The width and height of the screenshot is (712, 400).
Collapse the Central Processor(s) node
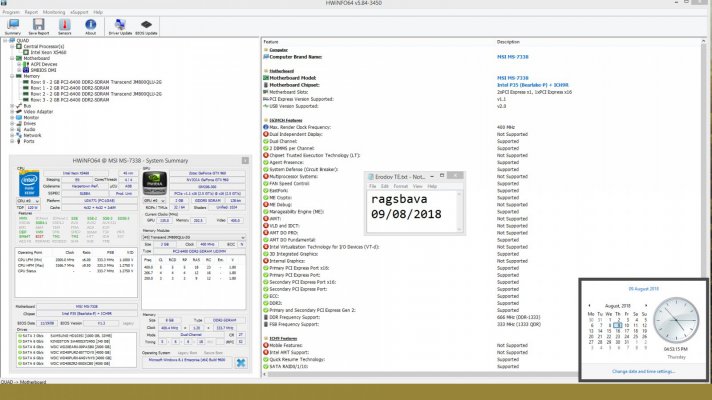[12, 46]
